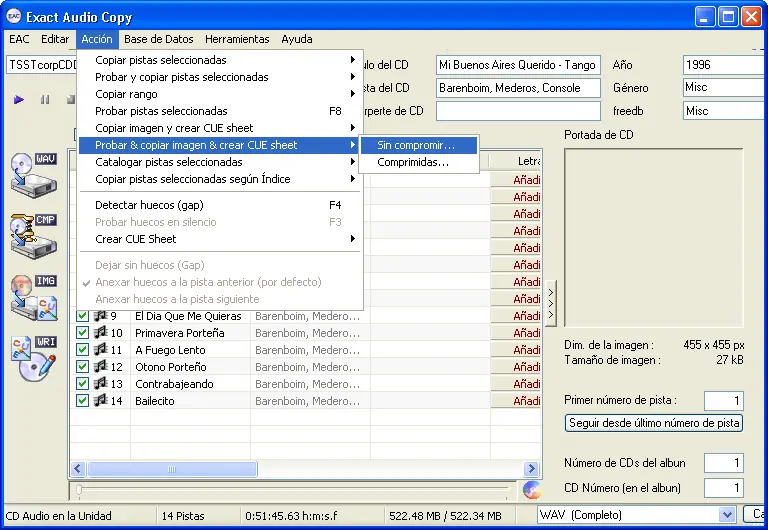This screenshot has width=768, height=530.
Task: Select track title Primavera Porteña
Action: 180,333
